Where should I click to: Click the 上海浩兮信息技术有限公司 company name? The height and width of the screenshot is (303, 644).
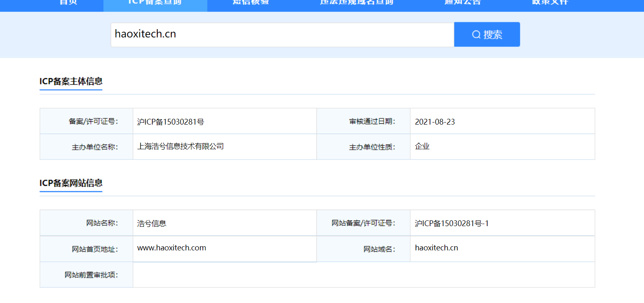181,146
